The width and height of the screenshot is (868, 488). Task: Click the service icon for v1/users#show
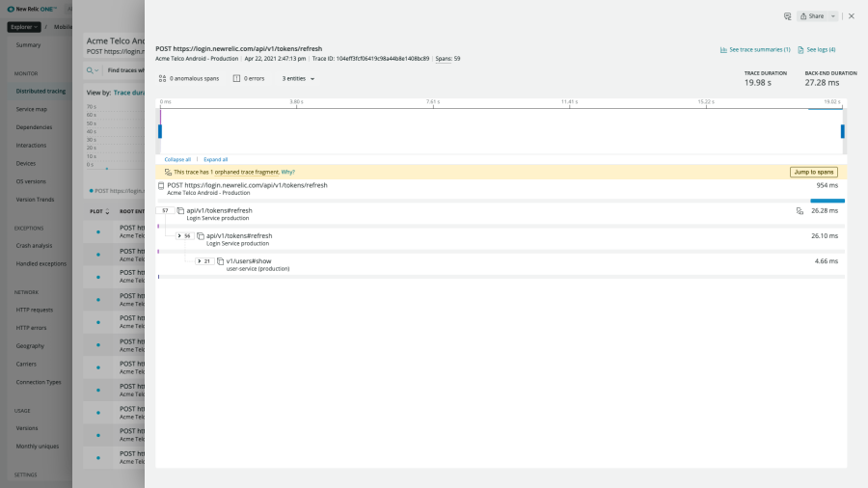(x=221, y=260)
